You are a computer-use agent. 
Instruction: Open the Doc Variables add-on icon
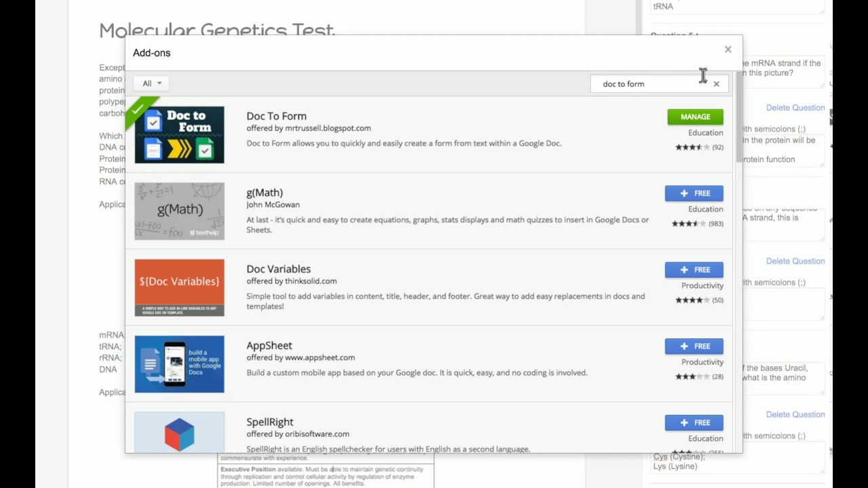(179, 287)
